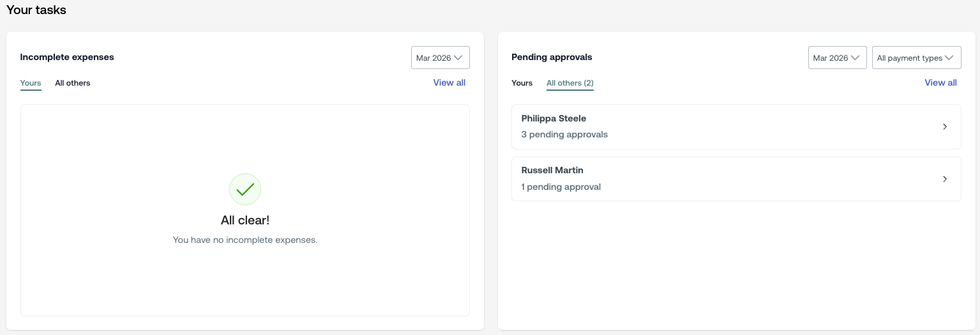The width and height of the screenshot is (980, 335).
Task: Click View all link for Incomplete expenses
Action: (x=449, y=82)
